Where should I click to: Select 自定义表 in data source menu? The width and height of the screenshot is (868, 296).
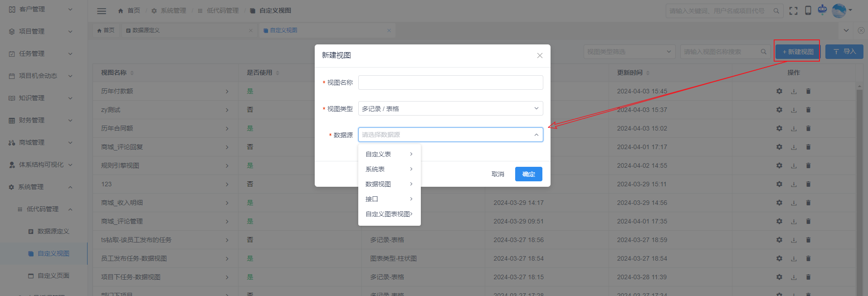coord(390,154)
